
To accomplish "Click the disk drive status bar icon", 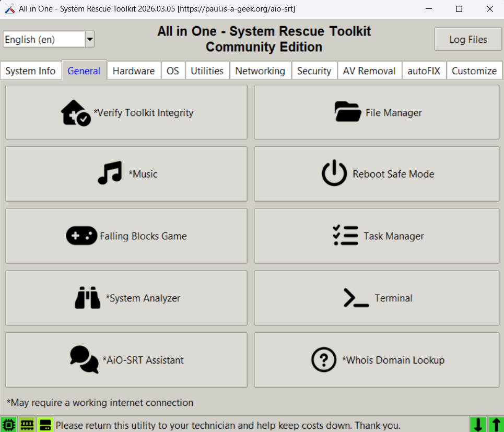I will [x=45, y=425].
